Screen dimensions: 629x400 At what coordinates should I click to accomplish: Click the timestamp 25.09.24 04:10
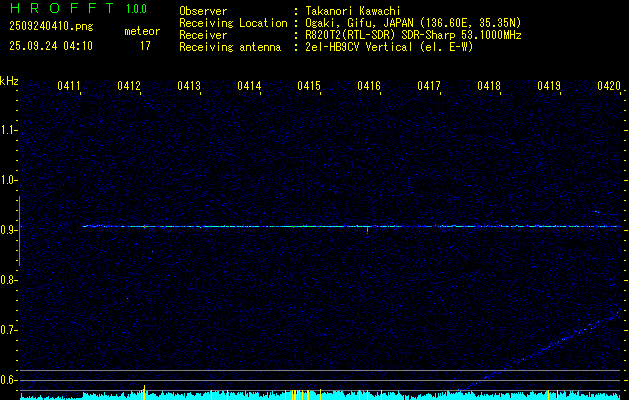pyautogui.click(x=51, y=46)
